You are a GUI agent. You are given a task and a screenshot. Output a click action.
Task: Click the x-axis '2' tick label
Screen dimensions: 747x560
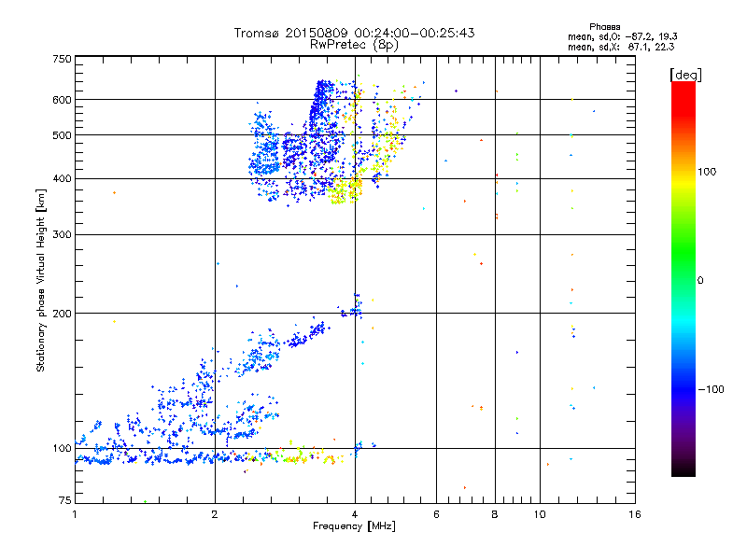pyautogui.click(x=215, y=514)
